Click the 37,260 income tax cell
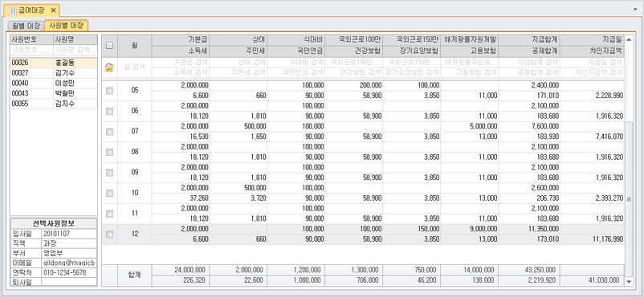Viewport: 644px width, 298px height. tap(181, 198)
